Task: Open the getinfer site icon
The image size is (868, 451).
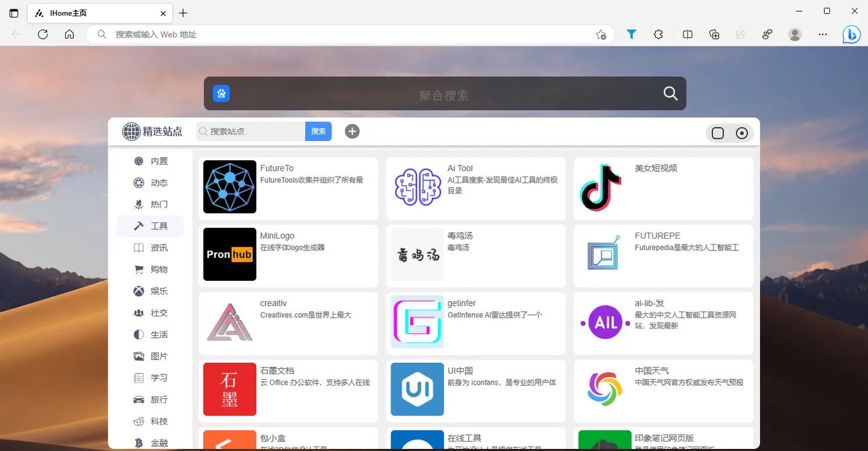Action: point(417,321)
